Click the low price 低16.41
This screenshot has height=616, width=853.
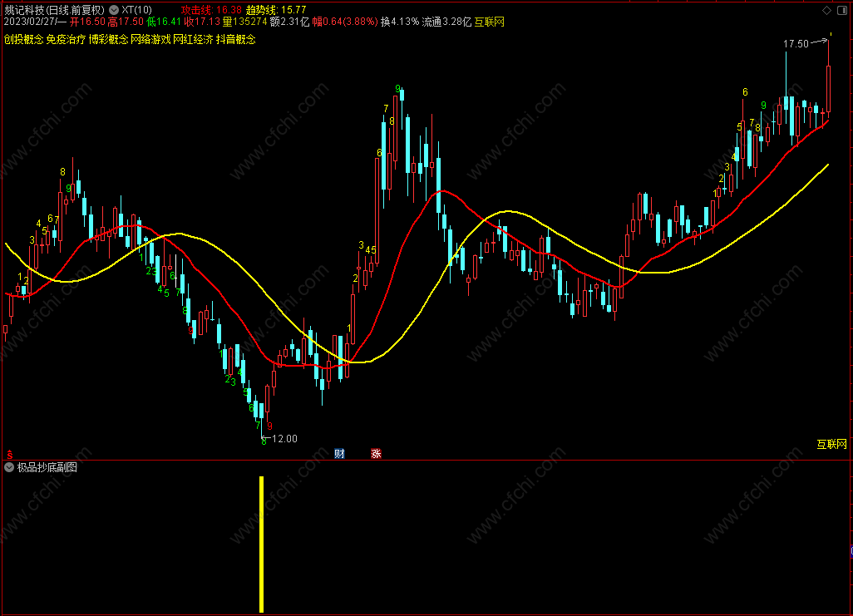tap(164, 22)
